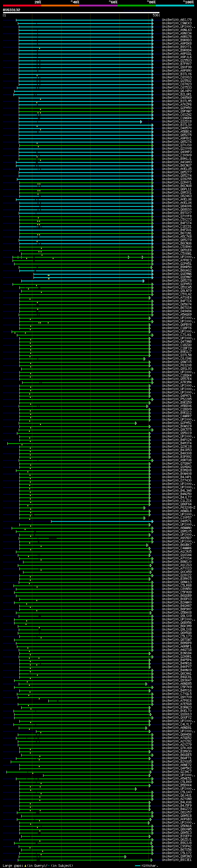Click hit label UniRef100_C1N6R4

point(176,118)
